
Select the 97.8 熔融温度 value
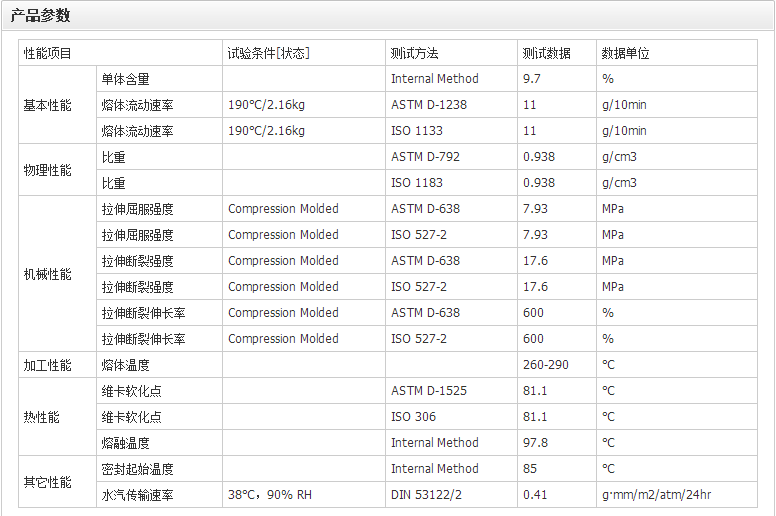pyautogui.click(x=535, y=443)
